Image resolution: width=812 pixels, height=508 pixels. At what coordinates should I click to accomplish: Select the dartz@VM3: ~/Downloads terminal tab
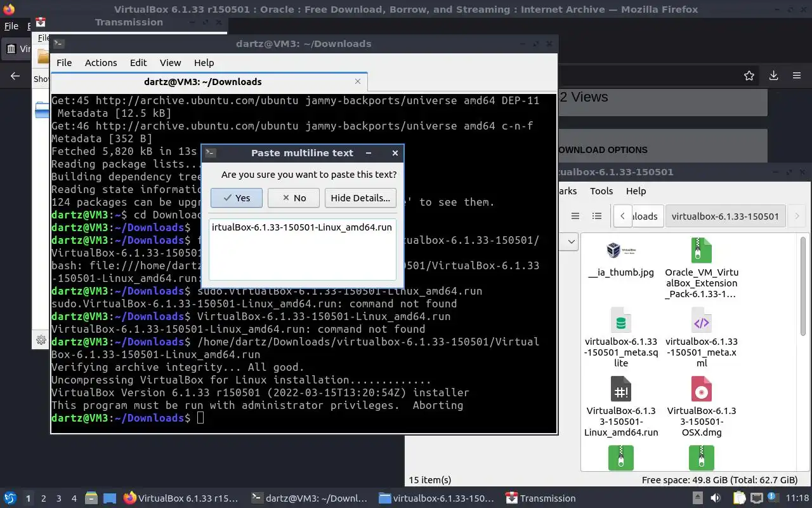click(203, 81)
